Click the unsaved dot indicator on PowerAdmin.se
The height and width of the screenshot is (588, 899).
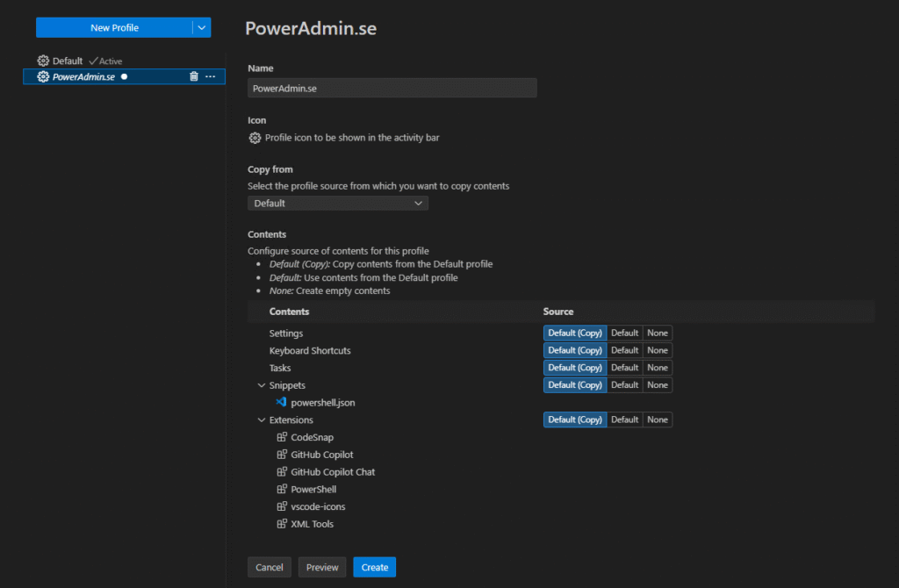click(x=124, y=77)
